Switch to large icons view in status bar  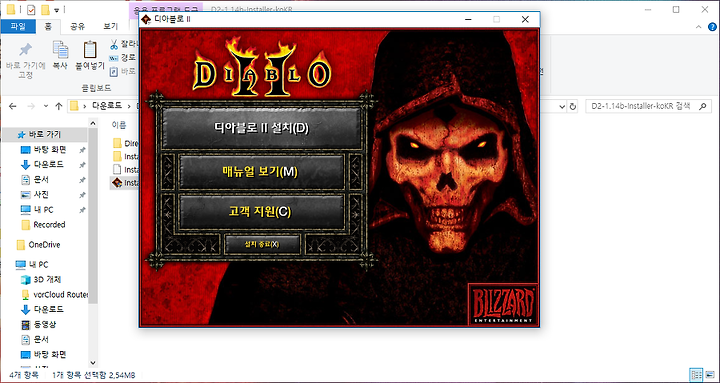(709, 375)
